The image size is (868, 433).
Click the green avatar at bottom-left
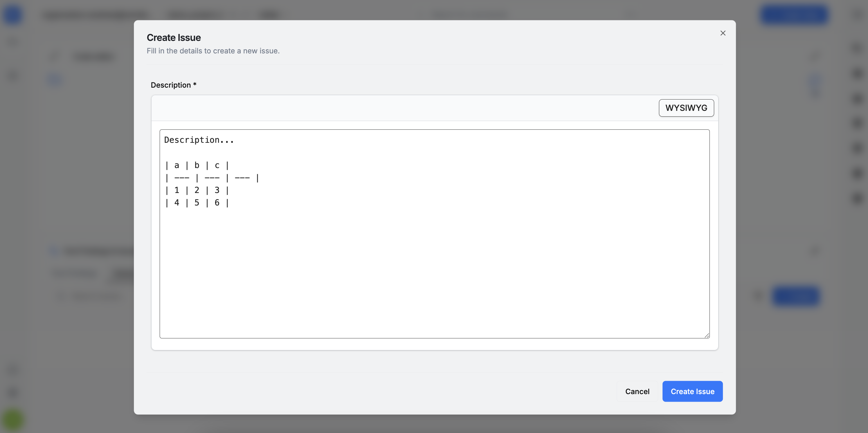point(13,420)
